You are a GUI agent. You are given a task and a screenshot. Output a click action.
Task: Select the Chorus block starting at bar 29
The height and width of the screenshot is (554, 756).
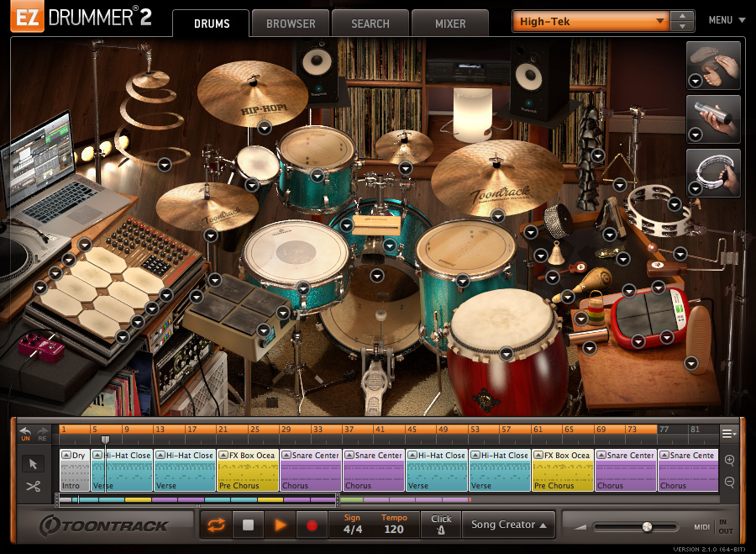[x=311, y=471]
